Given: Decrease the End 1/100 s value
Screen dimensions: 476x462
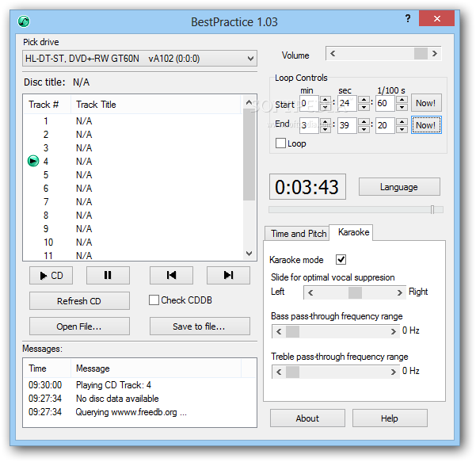Looking at the screenshot, I should point(402,129).
